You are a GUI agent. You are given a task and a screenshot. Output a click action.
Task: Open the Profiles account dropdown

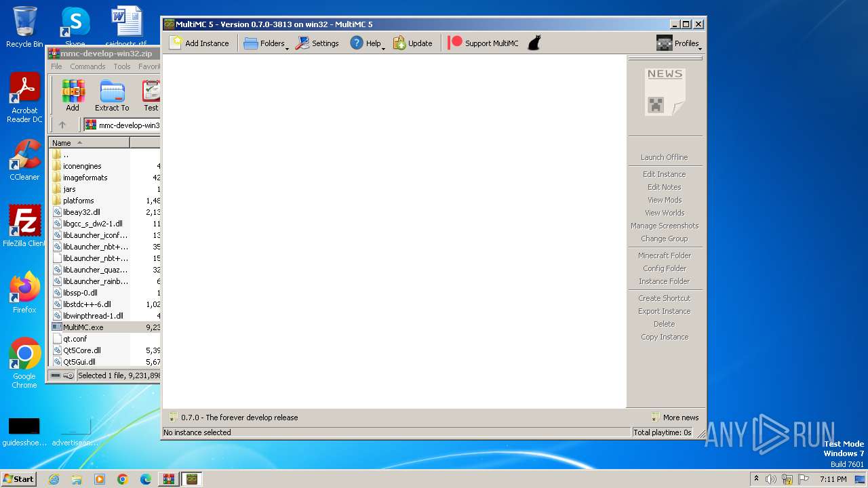tap(678, 43)
